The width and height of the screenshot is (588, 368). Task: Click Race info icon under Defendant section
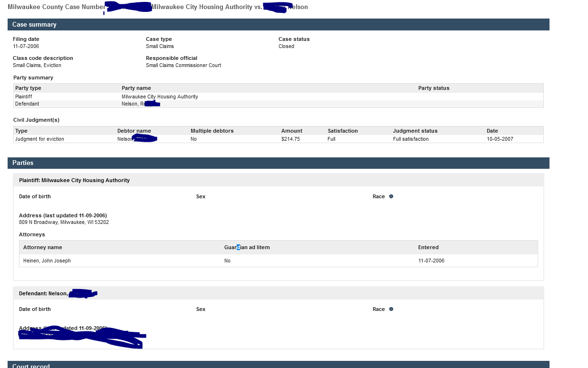tap(391, 309)
